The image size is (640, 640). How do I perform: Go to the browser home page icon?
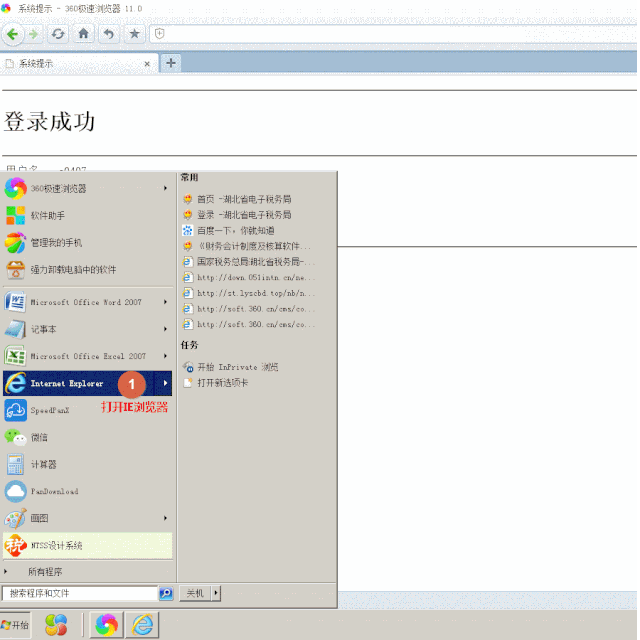point(83,33)
